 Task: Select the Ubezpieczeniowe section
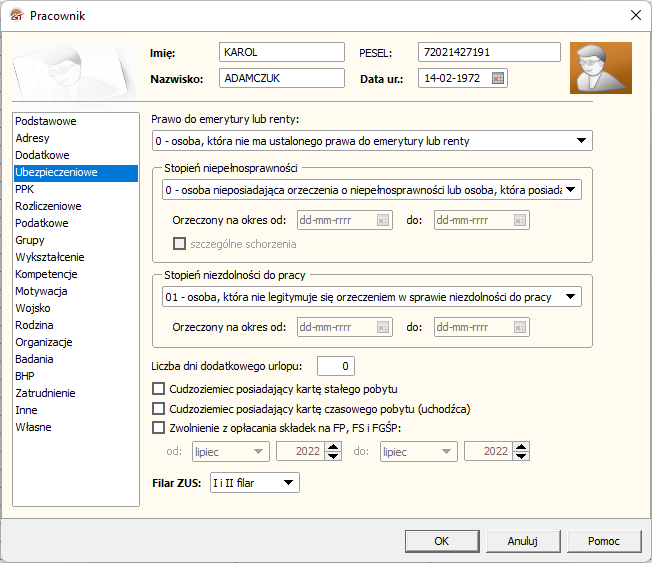point(76,172)
